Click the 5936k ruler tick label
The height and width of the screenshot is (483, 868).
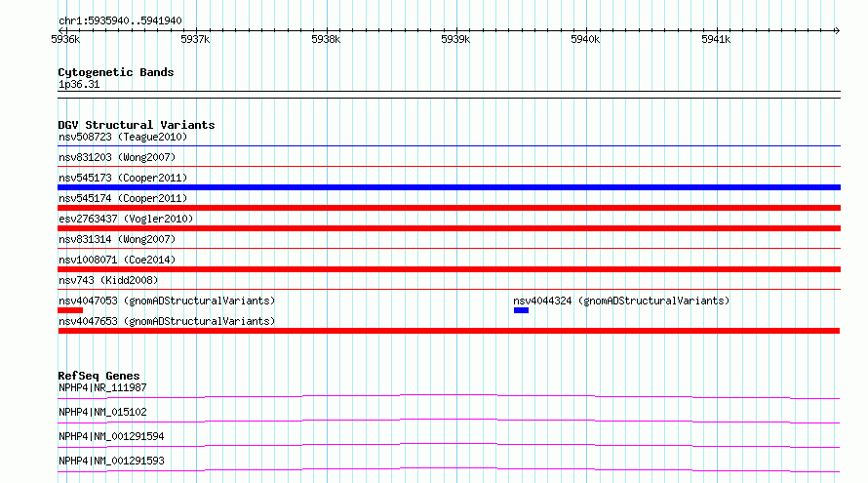tap(65, 39)
